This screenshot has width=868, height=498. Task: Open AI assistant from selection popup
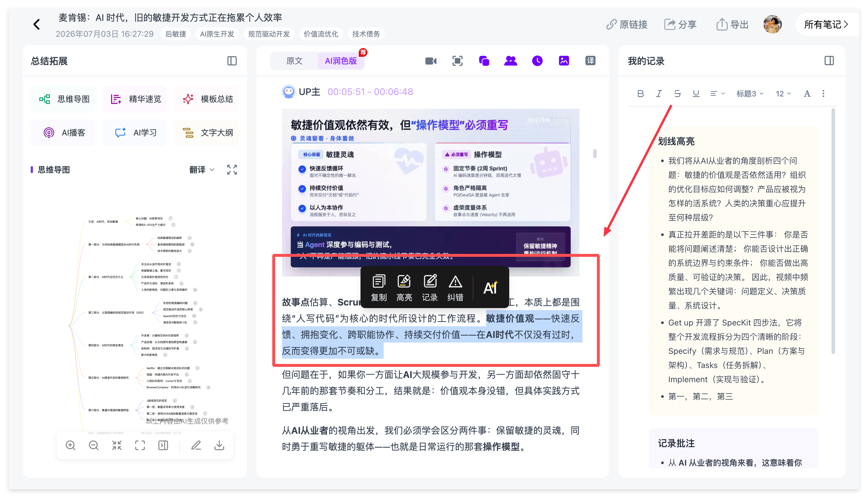[x=490, y=288]
